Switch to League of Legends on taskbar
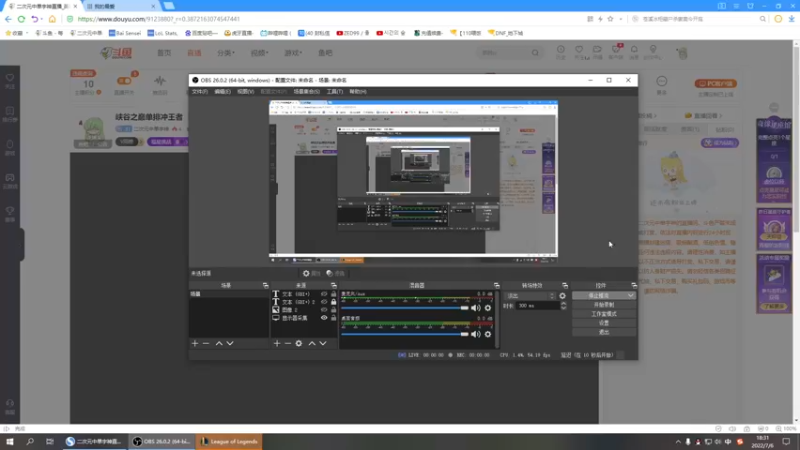The width and height of the screenshot is (800, 450). click(x=229, y=441)
